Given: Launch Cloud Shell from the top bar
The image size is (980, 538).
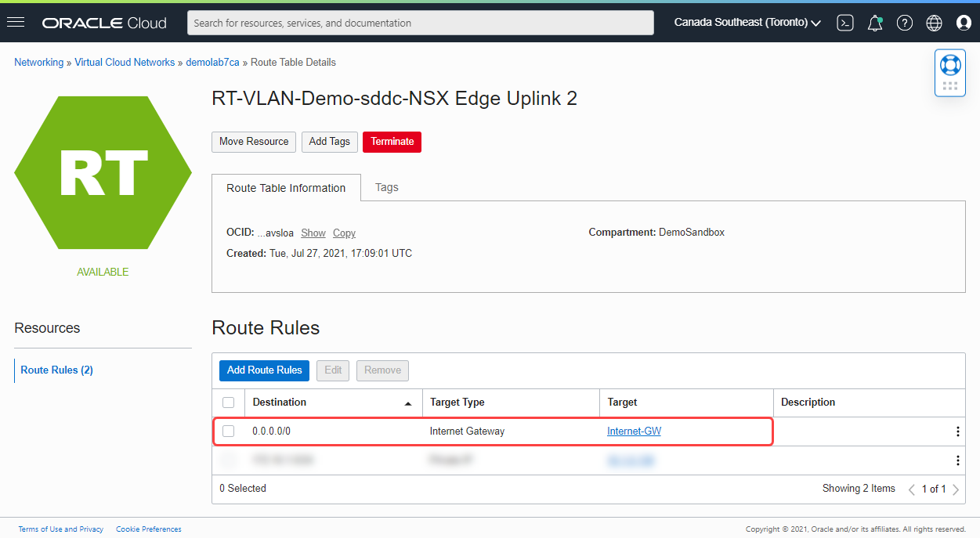Looking at the screenshot, I should [844, 22].
